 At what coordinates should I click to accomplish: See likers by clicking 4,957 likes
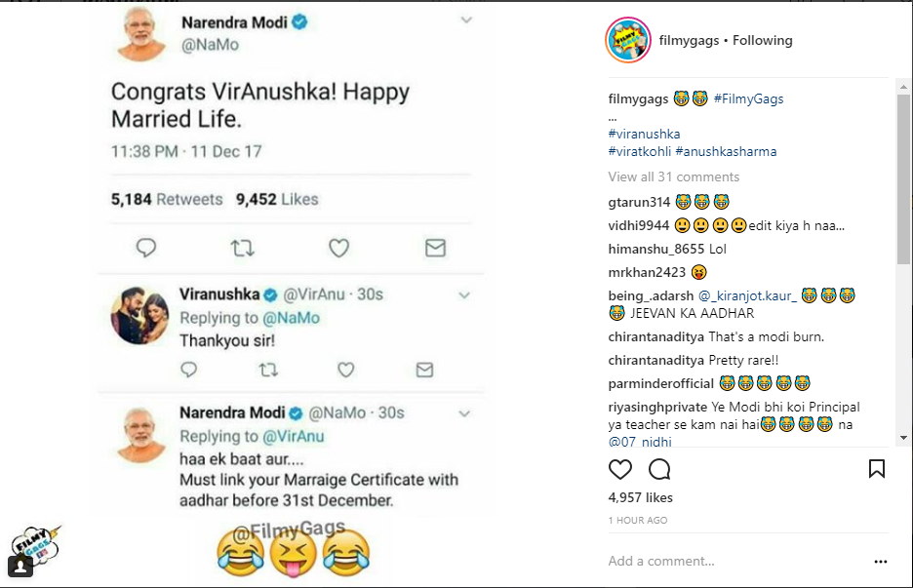click(x=640, y=494)
